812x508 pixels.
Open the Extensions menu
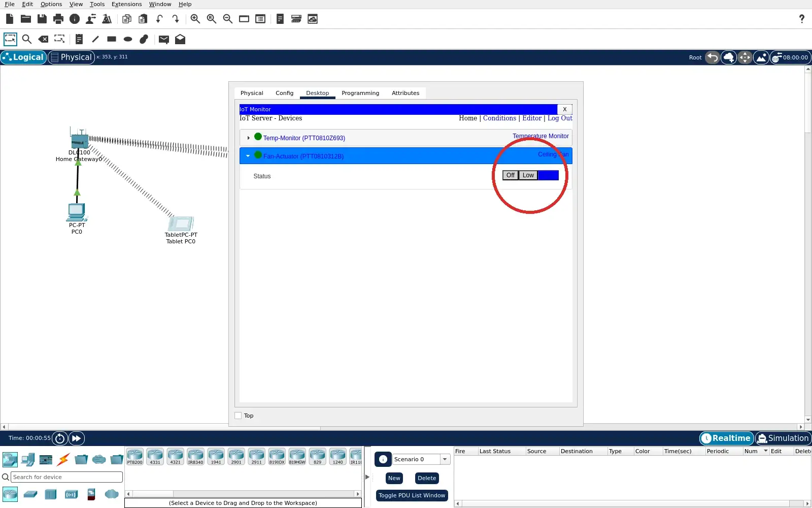[126, 4]
